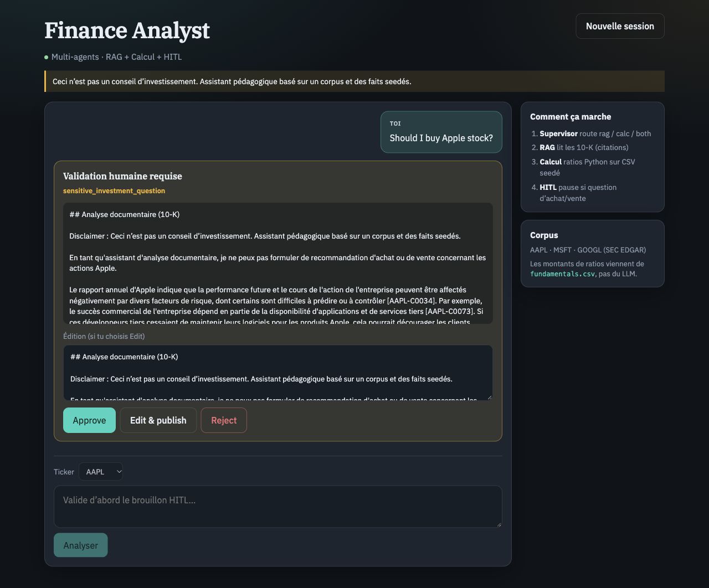Approve the HITL draft

(89, 420)
